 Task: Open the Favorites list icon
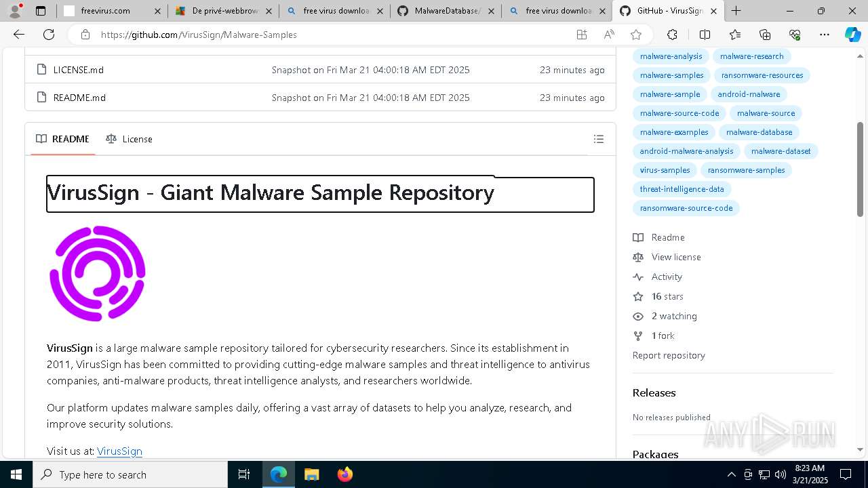735,35
